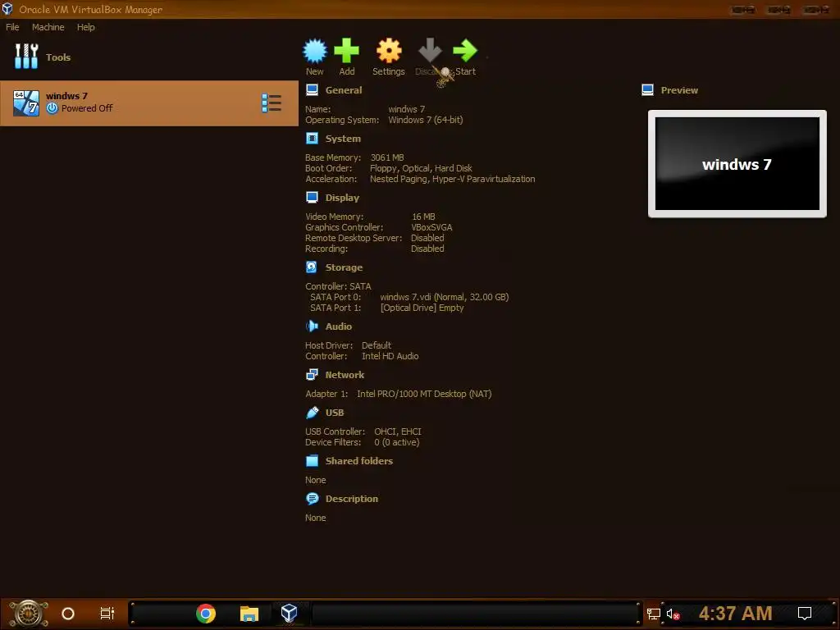Click the Audio section speaker icon

pyautogui.click(x=312, y=326)
